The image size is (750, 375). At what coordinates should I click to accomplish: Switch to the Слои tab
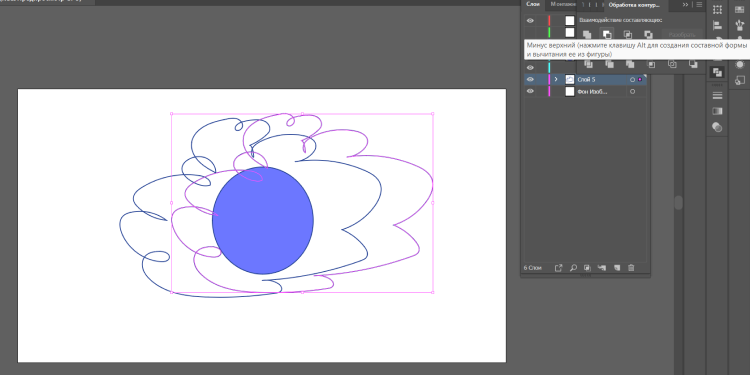[x=533, y=4]
